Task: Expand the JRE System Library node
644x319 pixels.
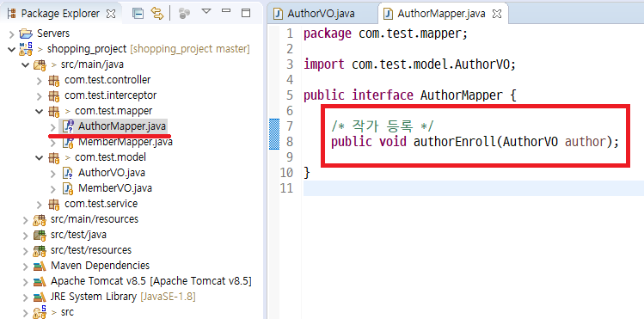Action: pos(26,297)
